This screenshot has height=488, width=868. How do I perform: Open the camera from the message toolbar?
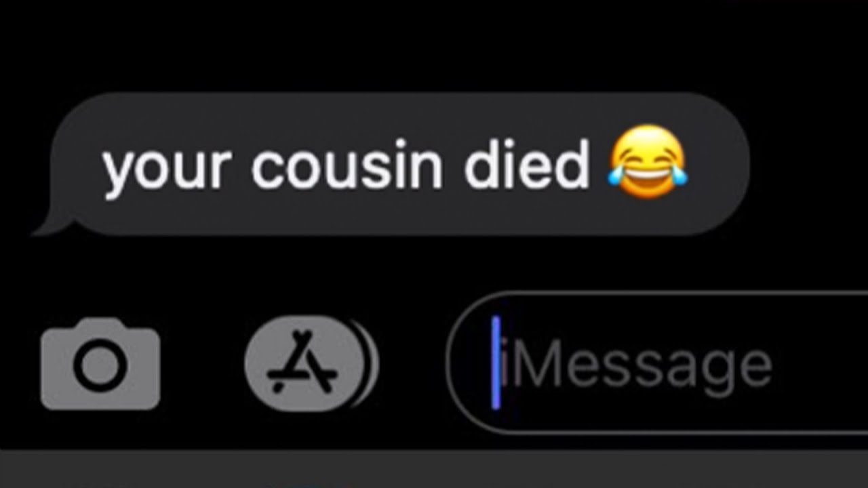click(100, 364)
